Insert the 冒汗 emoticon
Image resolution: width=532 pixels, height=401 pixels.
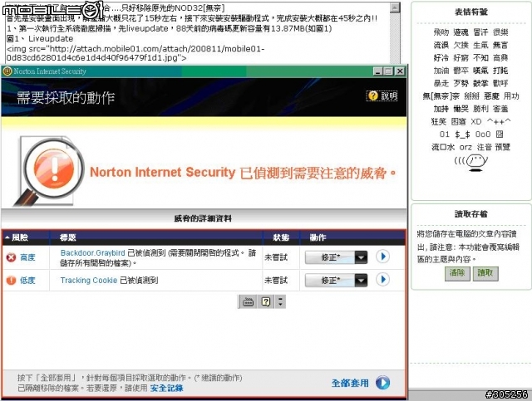480,32
